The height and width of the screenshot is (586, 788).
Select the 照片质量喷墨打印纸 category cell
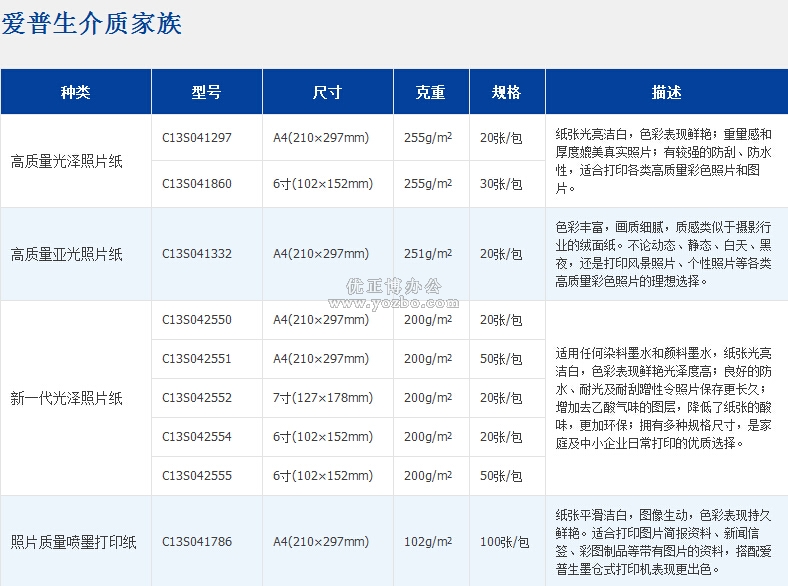(x=73, y=542)
